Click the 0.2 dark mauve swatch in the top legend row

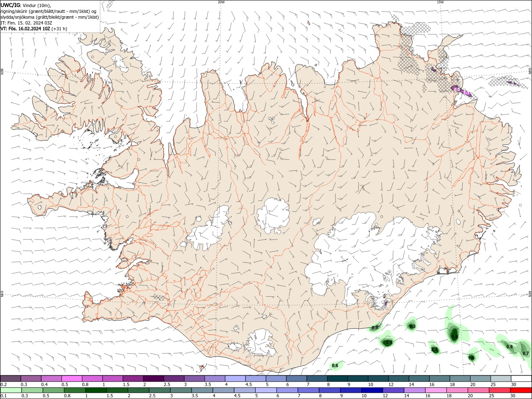(11, 379)
